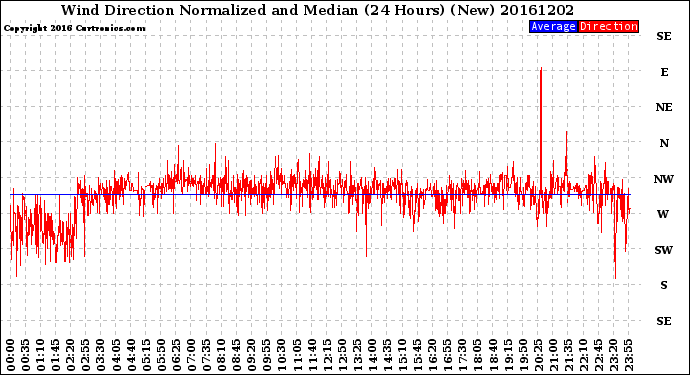Screen dimensions: 690x375
Task: Click the "09:55" time axis label
Action: [x=267, y=355]
